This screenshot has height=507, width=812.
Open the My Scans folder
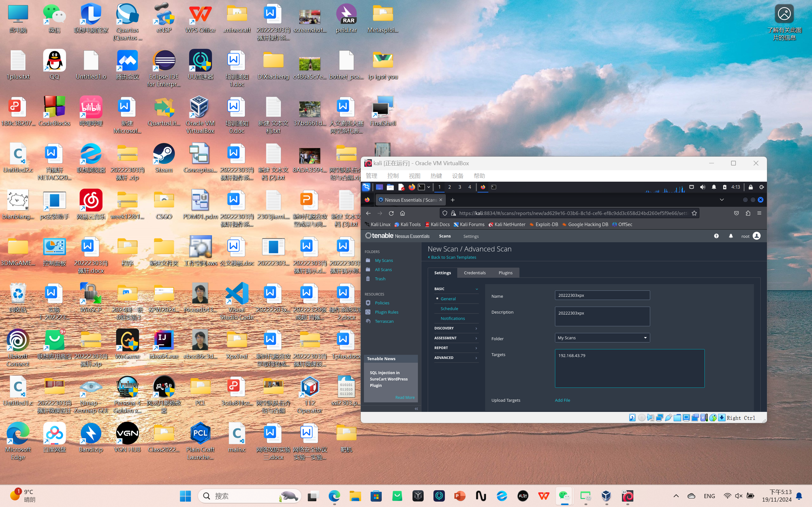click(384, 261)
